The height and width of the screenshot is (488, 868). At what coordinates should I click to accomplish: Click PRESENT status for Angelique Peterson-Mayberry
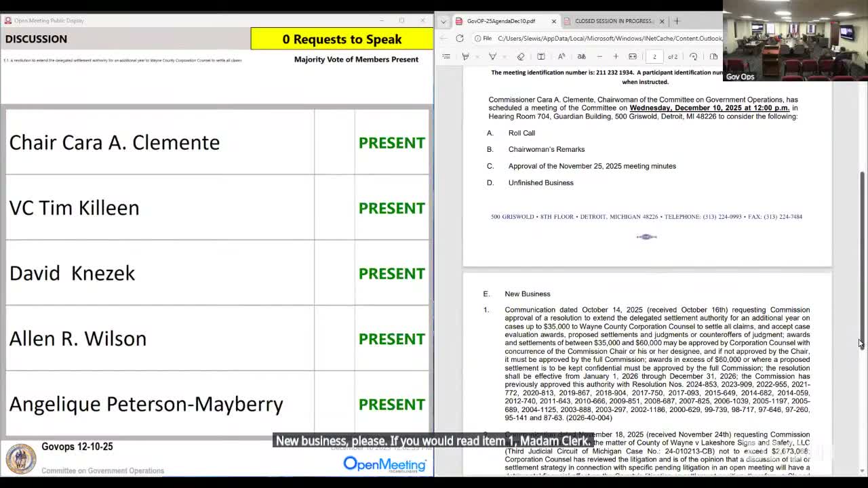[392, 404]
